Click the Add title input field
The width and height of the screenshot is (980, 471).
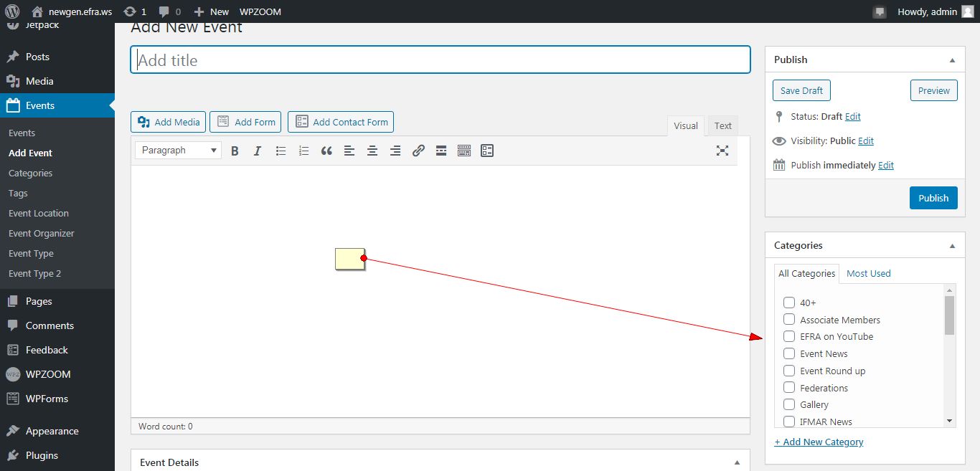pyautogui.click(x=440, y=60)
